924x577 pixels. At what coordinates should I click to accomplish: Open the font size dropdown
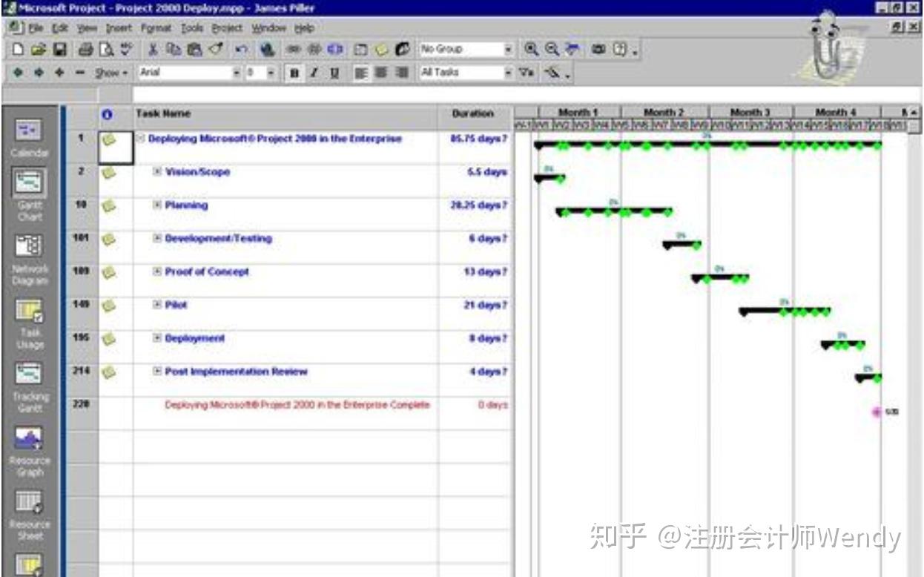click(271, 73)
